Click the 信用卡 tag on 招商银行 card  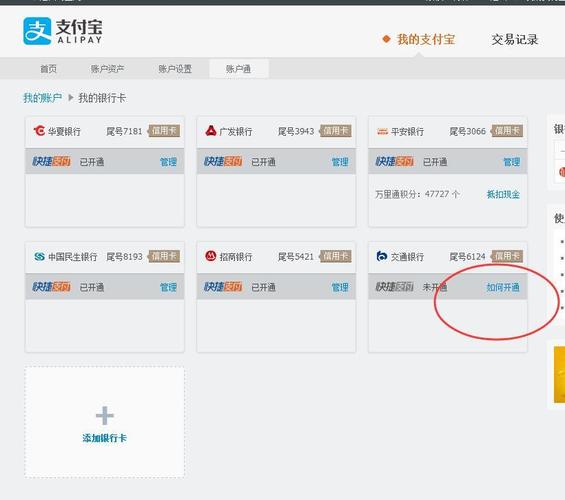(x=335, y=256)
